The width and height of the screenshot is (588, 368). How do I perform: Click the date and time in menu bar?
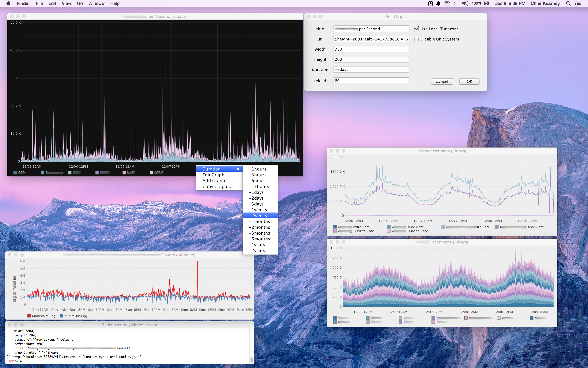point(510,3)
